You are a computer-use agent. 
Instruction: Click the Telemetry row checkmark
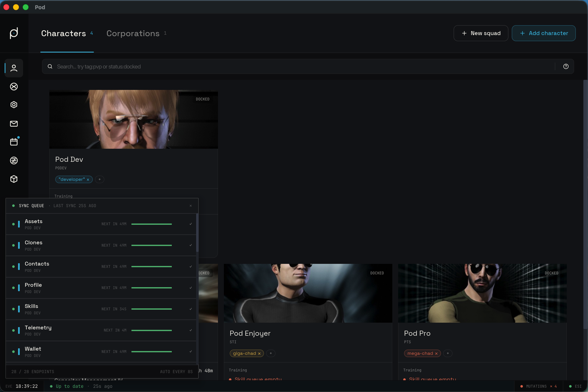click(x=191, y=330)
